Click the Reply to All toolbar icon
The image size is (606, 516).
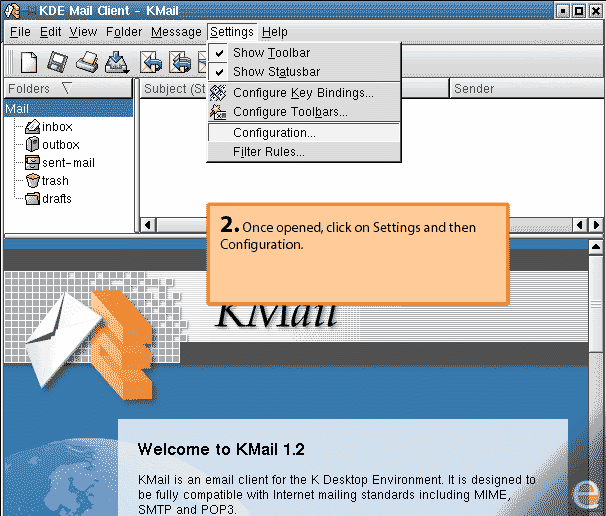181,62
